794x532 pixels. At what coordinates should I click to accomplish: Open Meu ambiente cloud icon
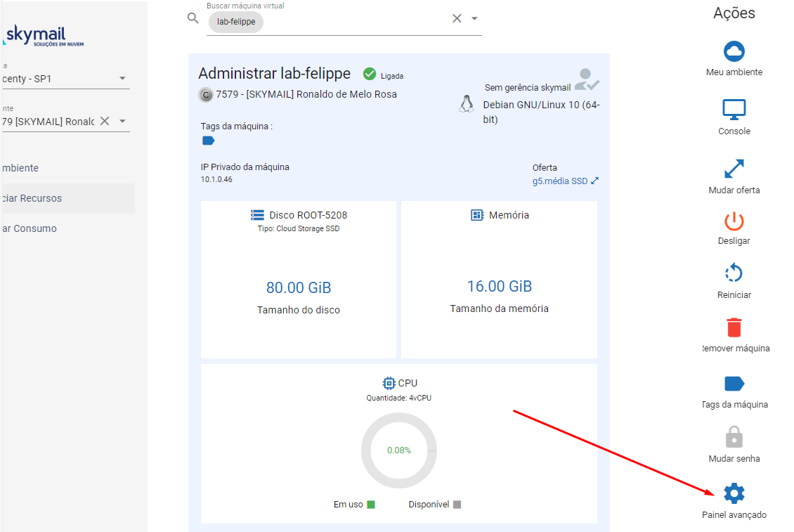tap(734, 51)
